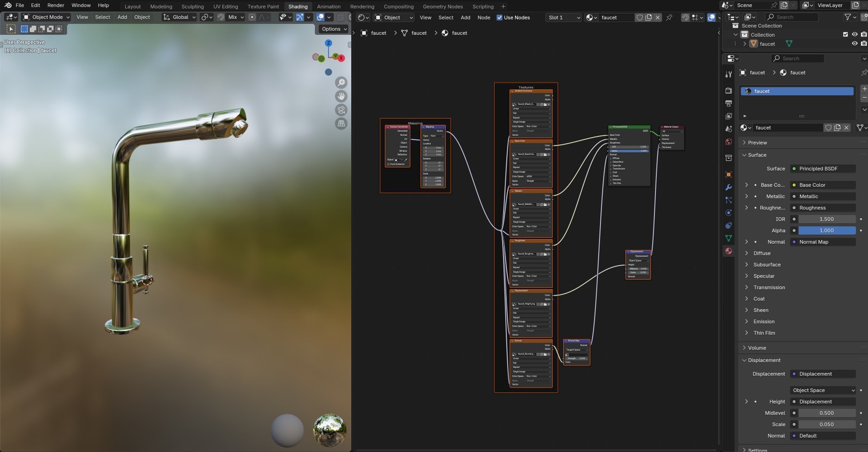Click the Normal Map link button
Image resolution: width=868 pixels, height=452 pixels.
coord(823,242)
